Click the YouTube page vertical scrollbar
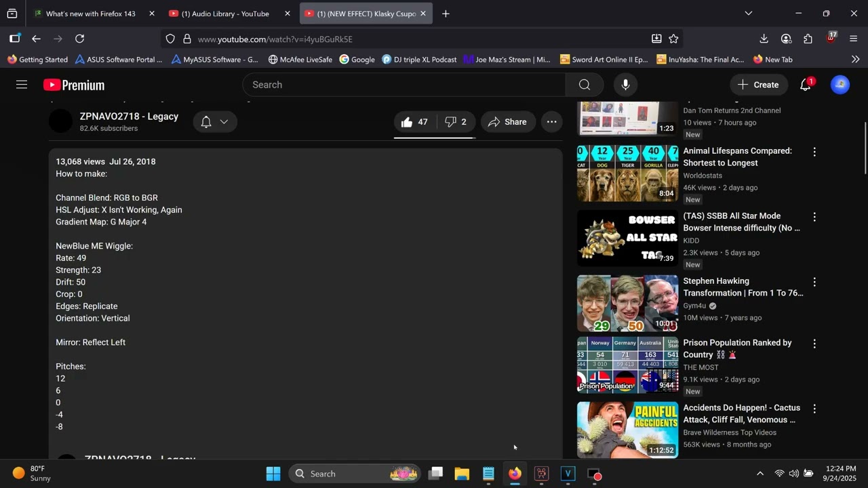The width and height of the screenshot is (868, 488). click(865, 148)
